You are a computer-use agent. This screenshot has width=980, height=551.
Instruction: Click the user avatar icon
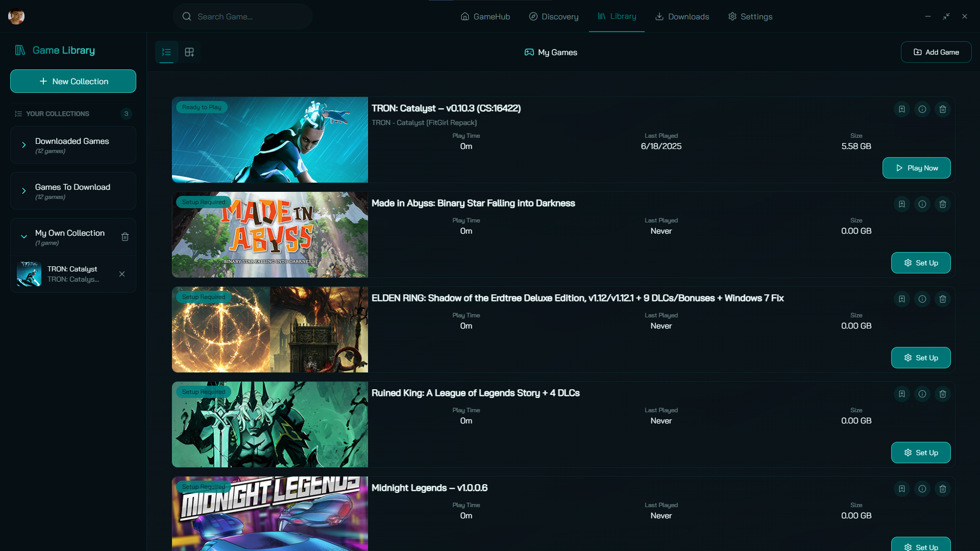16,16
